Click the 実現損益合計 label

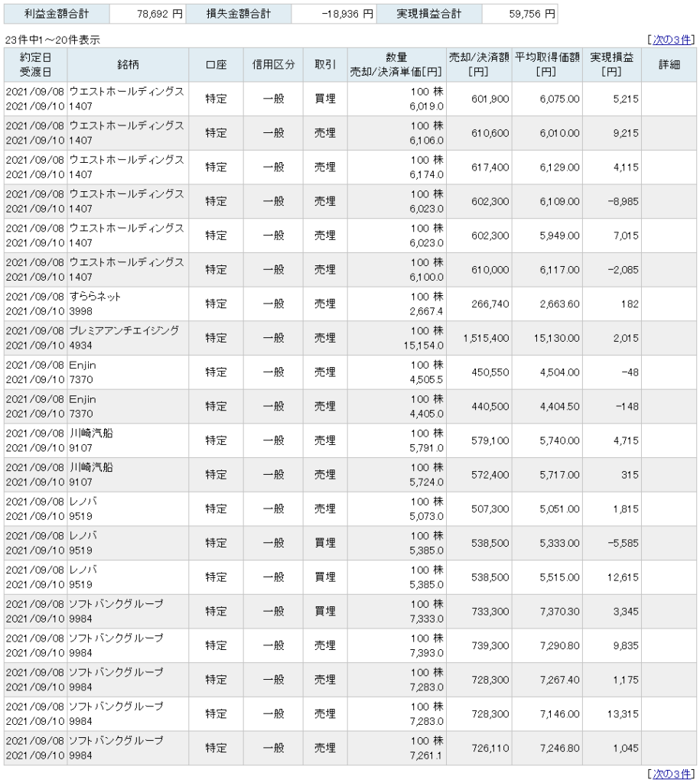click(x=428, y=14)
